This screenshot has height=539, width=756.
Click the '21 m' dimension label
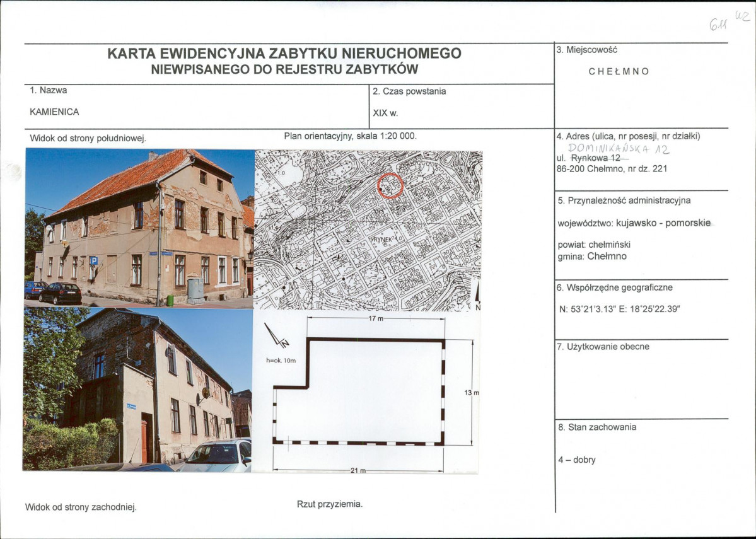359,470
